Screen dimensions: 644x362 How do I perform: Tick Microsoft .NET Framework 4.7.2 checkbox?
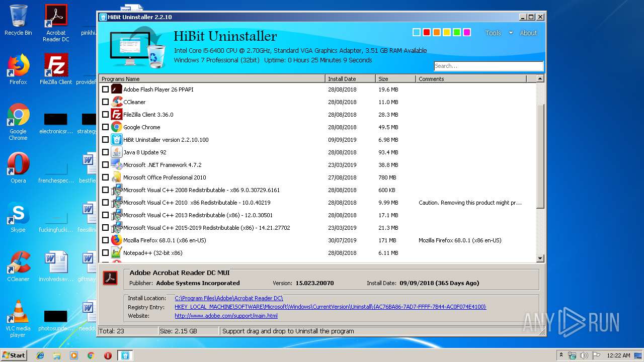105,165
